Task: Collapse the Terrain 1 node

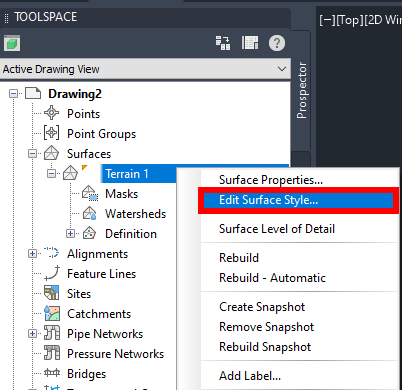Action: pos(51,174)
